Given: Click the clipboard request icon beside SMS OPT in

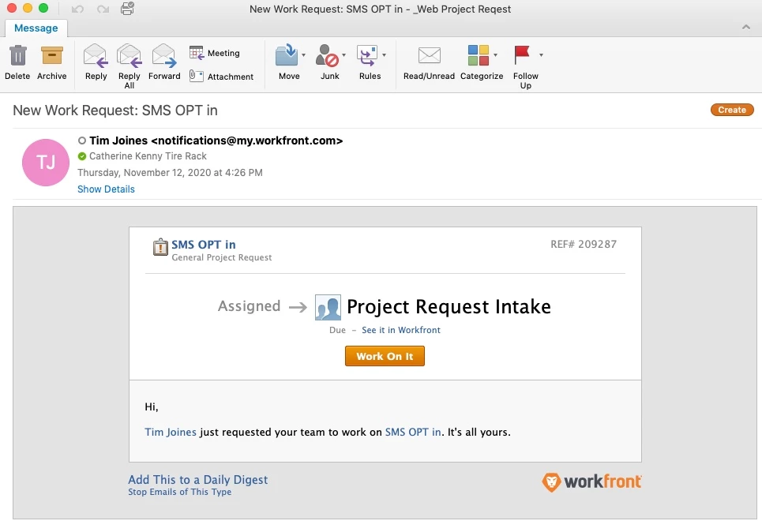Looking at the screenshot, I should click(160, 247).
